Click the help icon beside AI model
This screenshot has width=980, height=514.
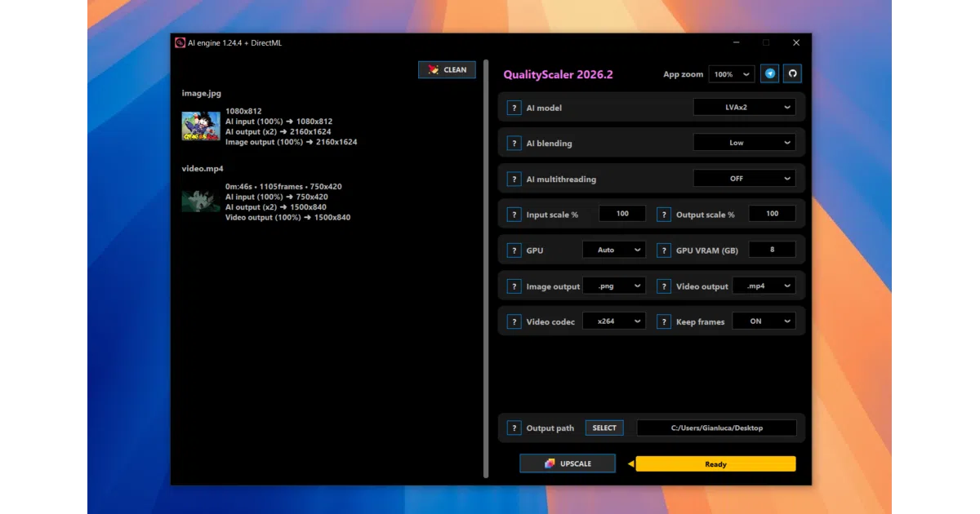514,108
